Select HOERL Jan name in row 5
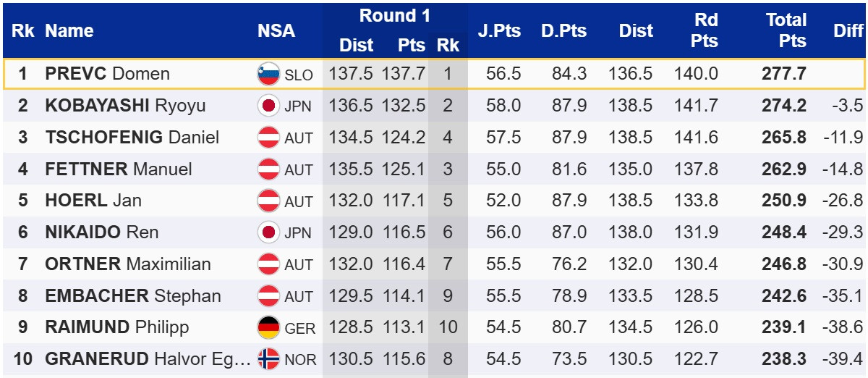Screen dimensions: 868x378 (93, 201)
